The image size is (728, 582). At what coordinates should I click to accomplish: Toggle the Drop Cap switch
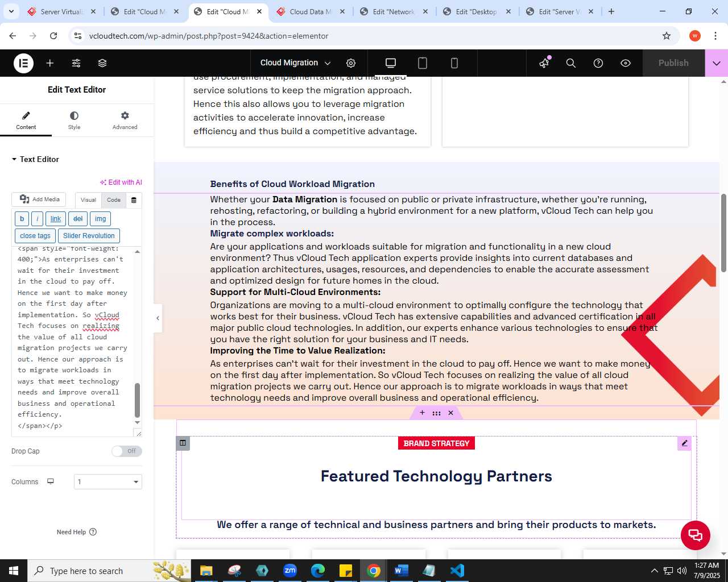[126, 451]
